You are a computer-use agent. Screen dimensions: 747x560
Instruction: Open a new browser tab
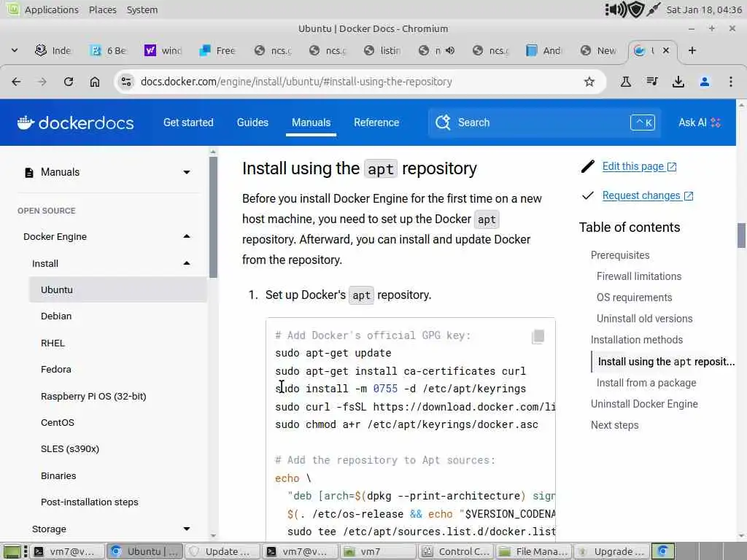pos(692,50)
